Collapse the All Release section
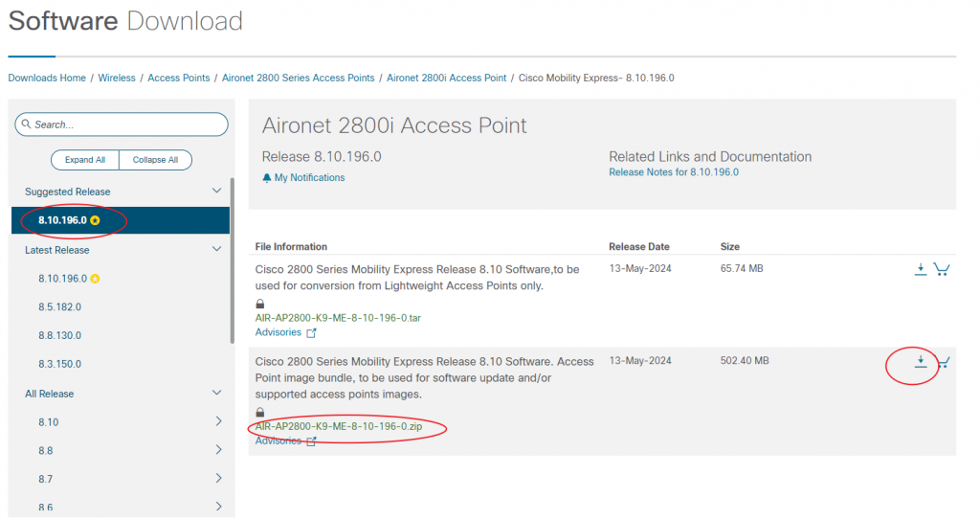 pyautogui.click(x=216, y=394)
